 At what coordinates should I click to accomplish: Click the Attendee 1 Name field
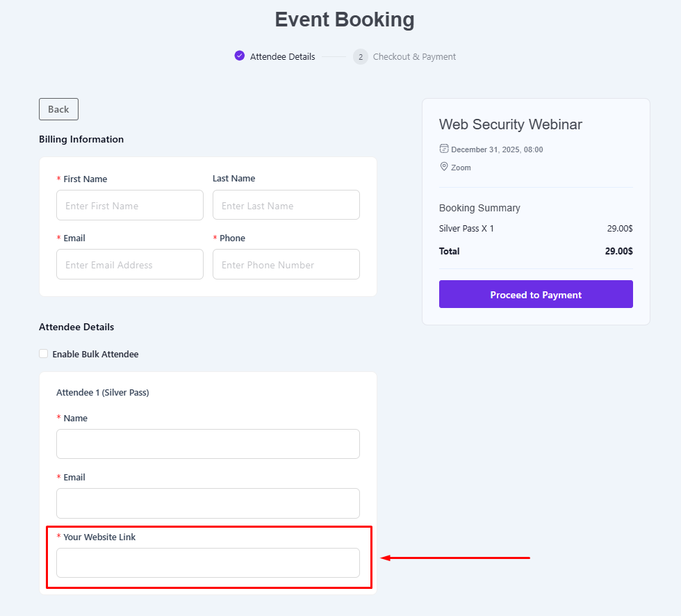[x=208, y=444]
